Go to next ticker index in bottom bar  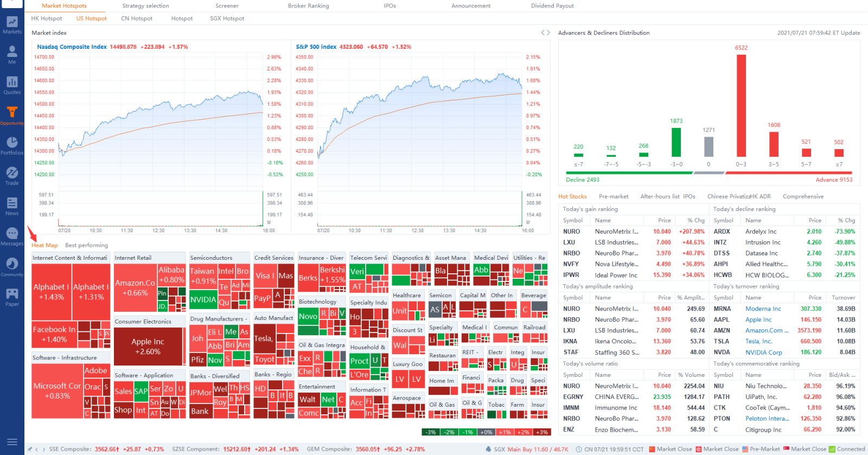point(44,449)
